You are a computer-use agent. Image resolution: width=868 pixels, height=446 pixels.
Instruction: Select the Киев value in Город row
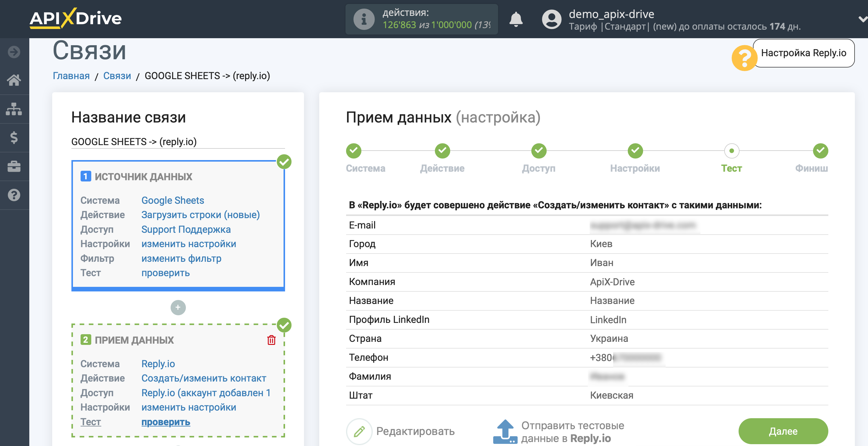click(x=601, y=244)
